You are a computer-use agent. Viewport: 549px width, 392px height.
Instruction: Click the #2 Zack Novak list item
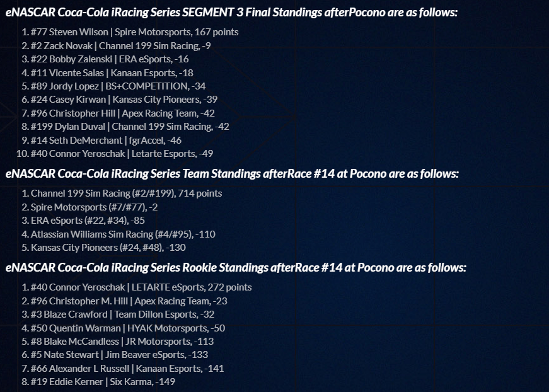pyautogui.click(x=121, y=46)
